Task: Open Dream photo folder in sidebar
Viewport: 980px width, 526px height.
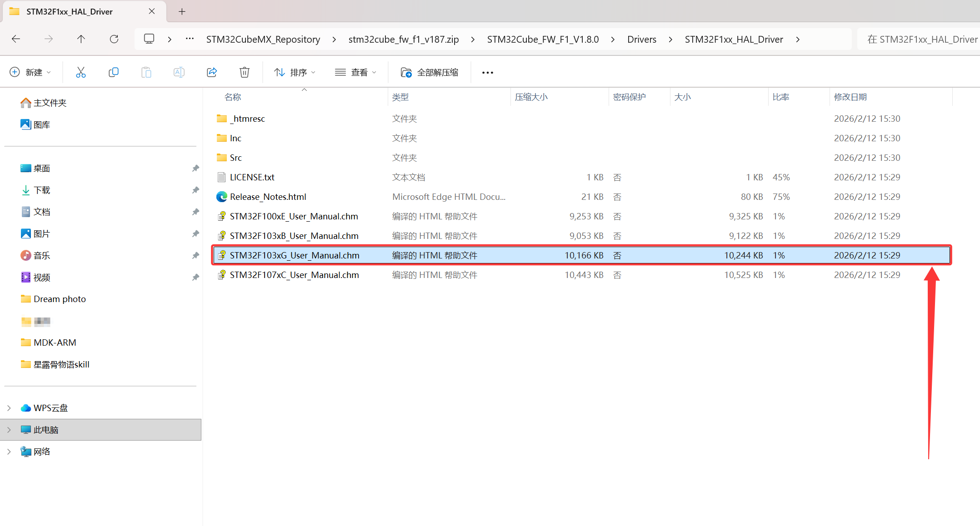Action: [53, 299]
